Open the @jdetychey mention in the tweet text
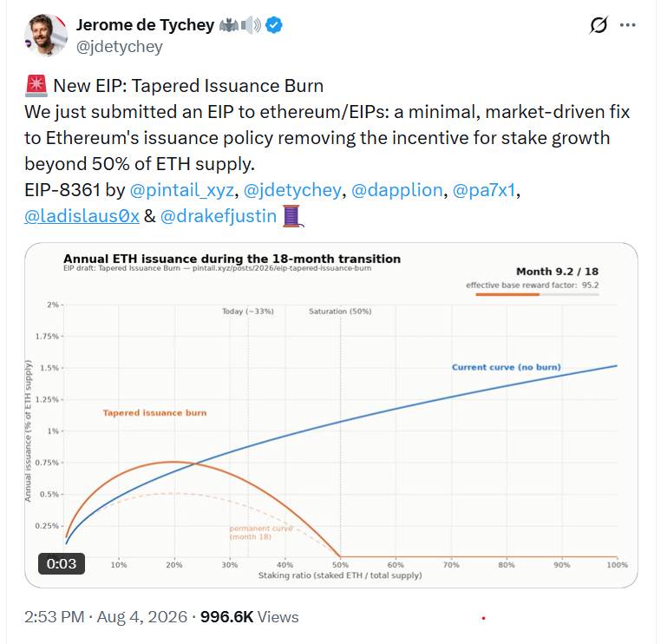 point(292,190)
